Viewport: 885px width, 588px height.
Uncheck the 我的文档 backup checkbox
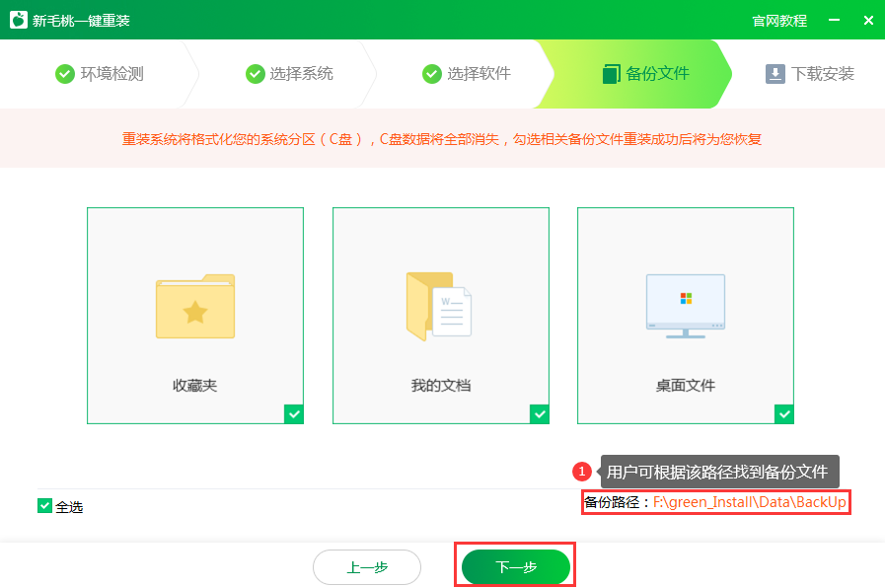[x=540, y=414]
